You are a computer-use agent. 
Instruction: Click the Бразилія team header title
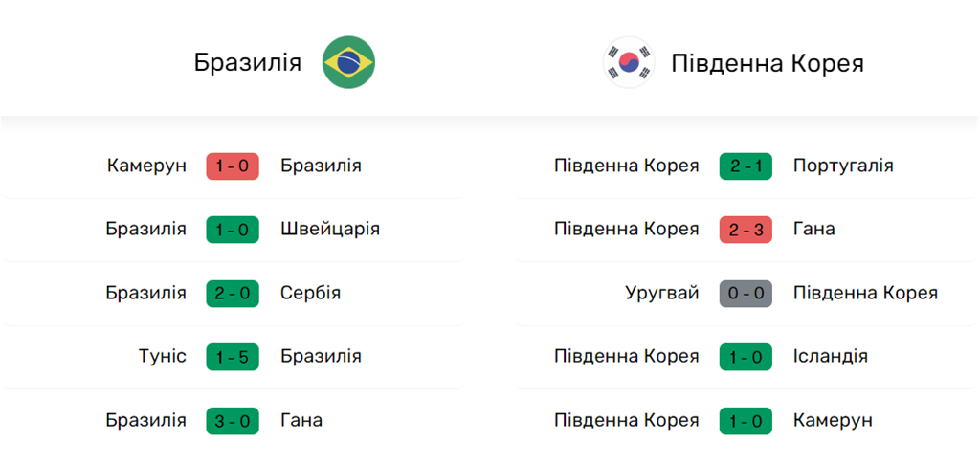tap(248, 63)
